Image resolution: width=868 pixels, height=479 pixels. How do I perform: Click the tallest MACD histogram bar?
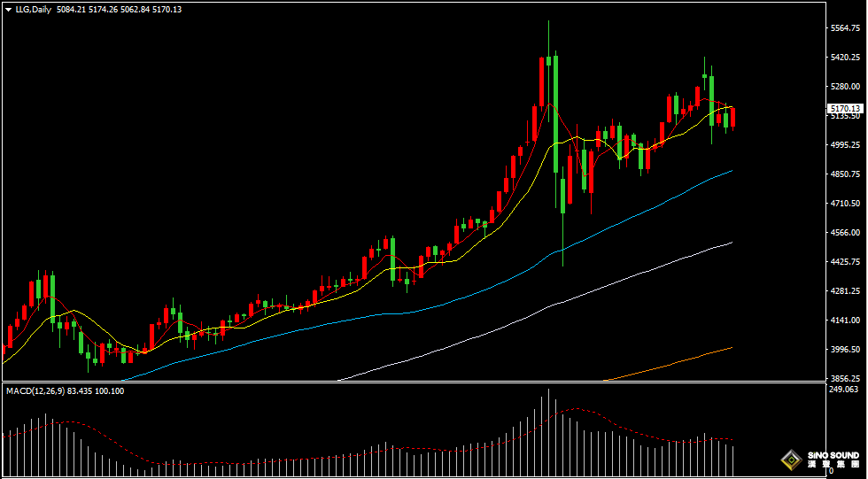tap(548, 432)
